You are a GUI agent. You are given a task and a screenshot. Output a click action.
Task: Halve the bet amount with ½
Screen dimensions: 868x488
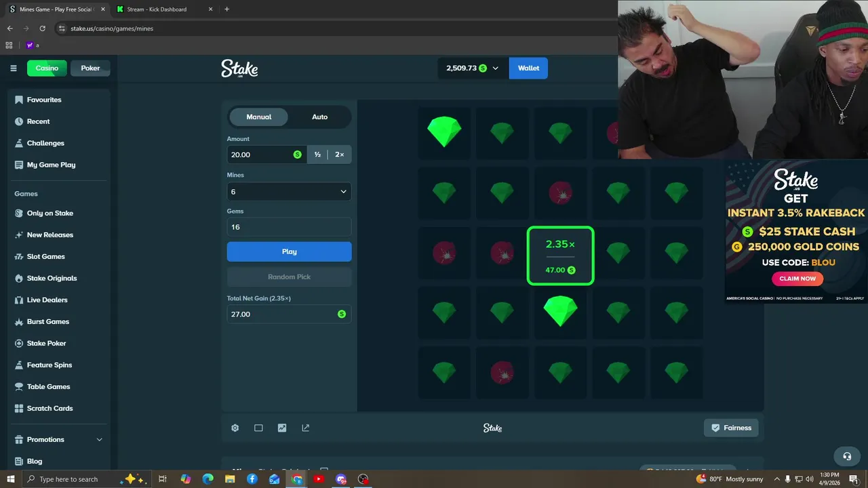click(x=317, y=155)
